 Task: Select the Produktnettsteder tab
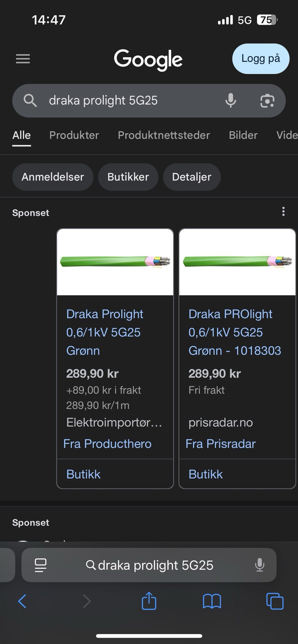164,135
